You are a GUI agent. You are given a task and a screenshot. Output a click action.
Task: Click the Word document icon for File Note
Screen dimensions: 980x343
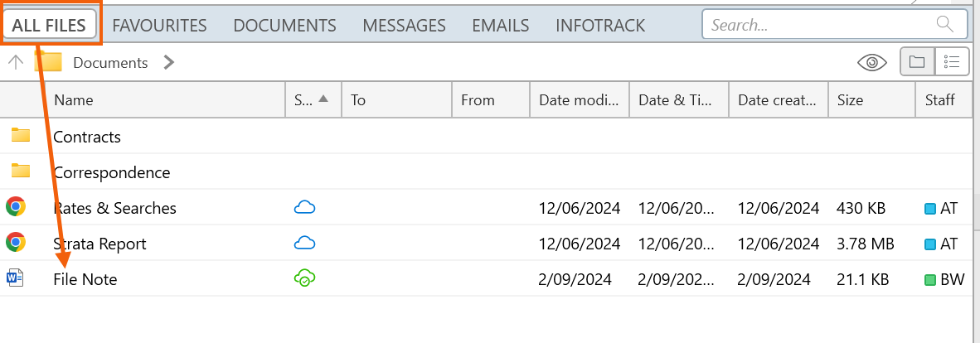point(15,278)
